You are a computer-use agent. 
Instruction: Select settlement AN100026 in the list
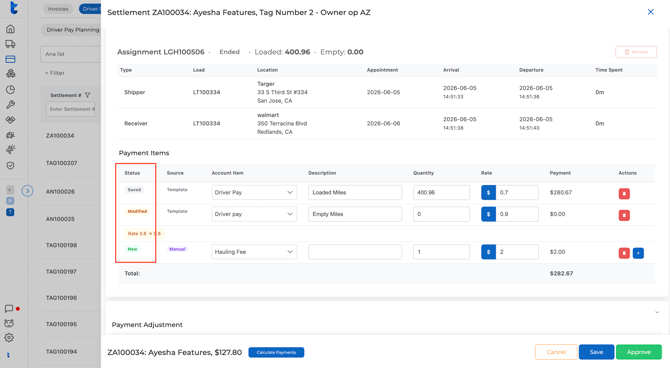60,191
